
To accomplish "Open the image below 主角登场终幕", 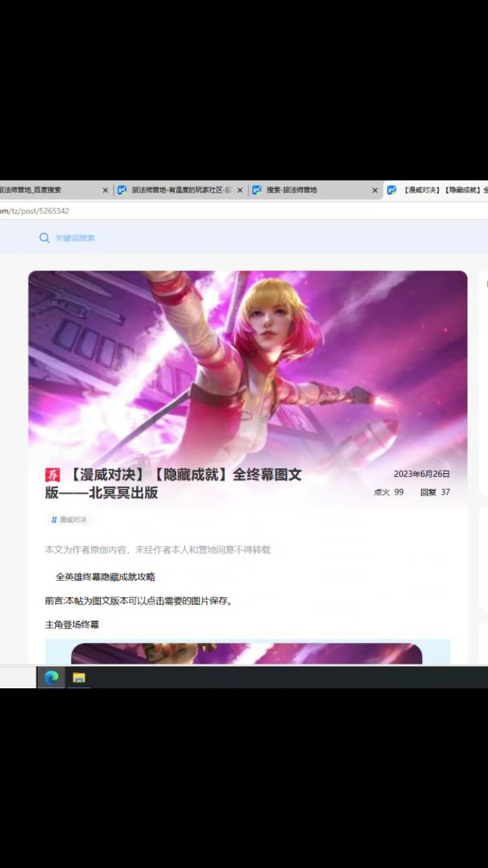I will click(247, 652).
